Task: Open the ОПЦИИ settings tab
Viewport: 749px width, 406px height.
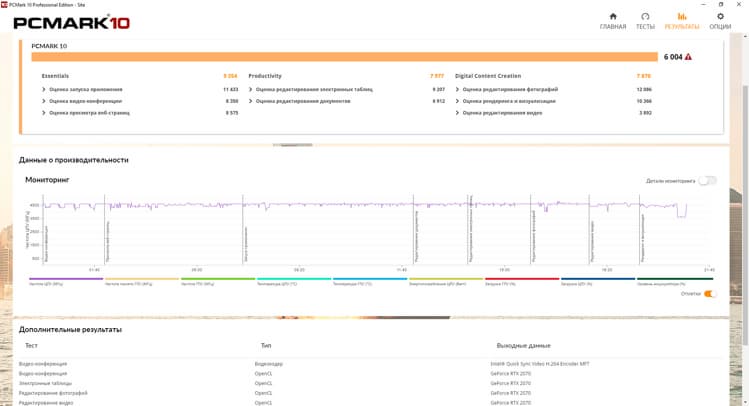Action: (x=720, y=21)
